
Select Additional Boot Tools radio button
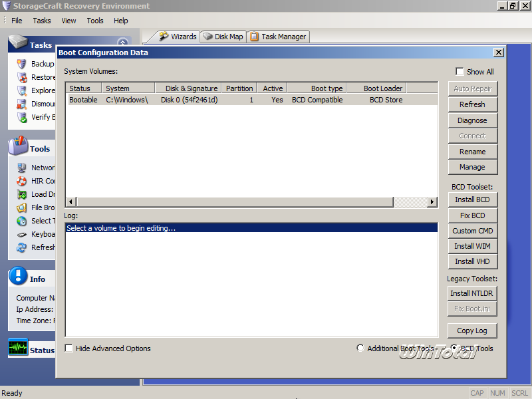(360, 348)
